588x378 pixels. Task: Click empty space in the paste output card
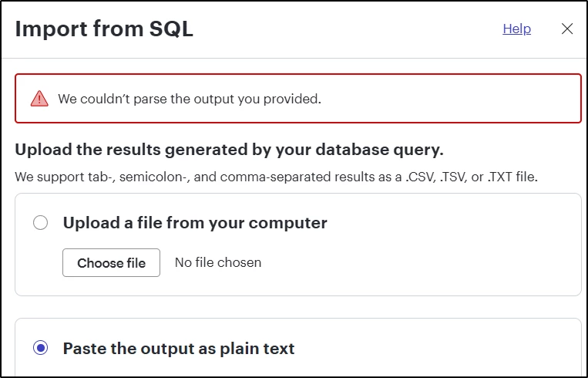pos(439,349)
